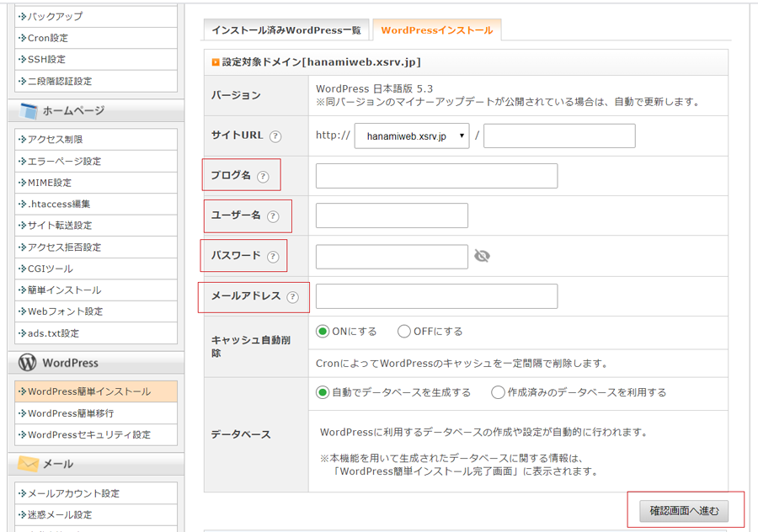
Task: Select cache auto-delete OFFにする
Action: tap(403, 332)
